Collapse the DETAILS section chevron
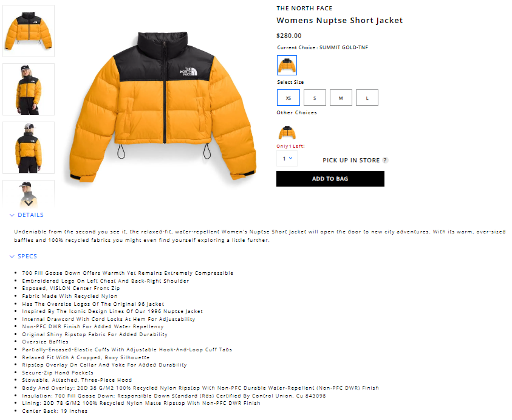This screenshot has height=420, width=512. [12, 215]
